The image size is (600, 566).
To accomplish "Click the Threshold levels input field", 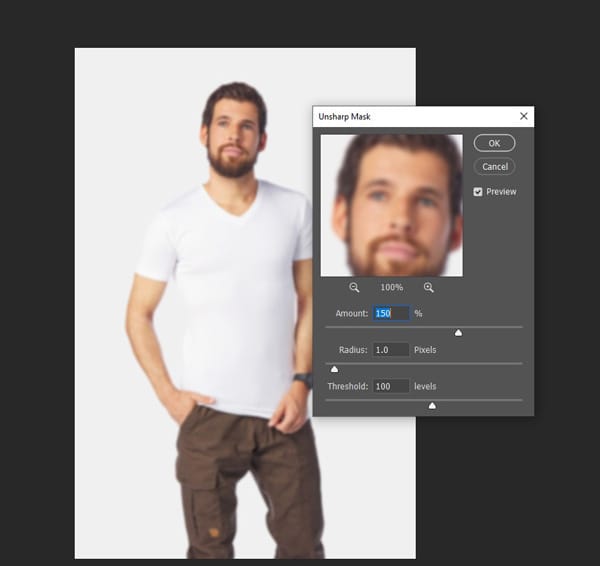I will click(x=390, y=386).
